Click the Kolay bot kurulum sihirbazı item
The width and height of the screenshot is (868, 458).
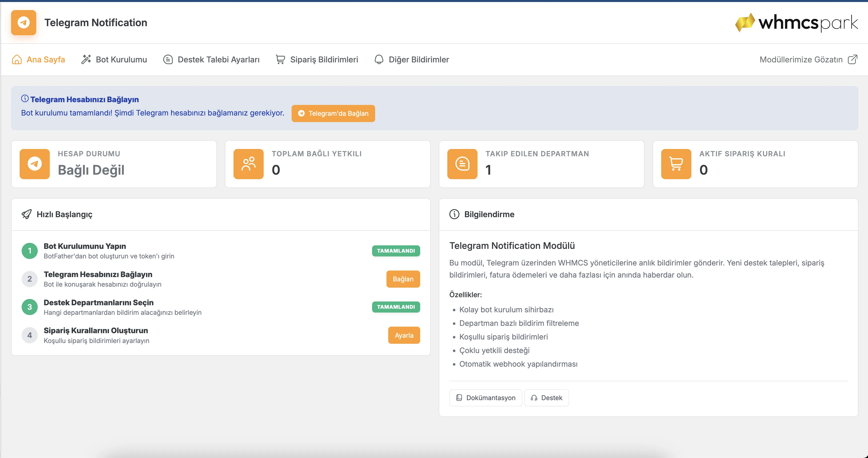(x=506, y=310)
